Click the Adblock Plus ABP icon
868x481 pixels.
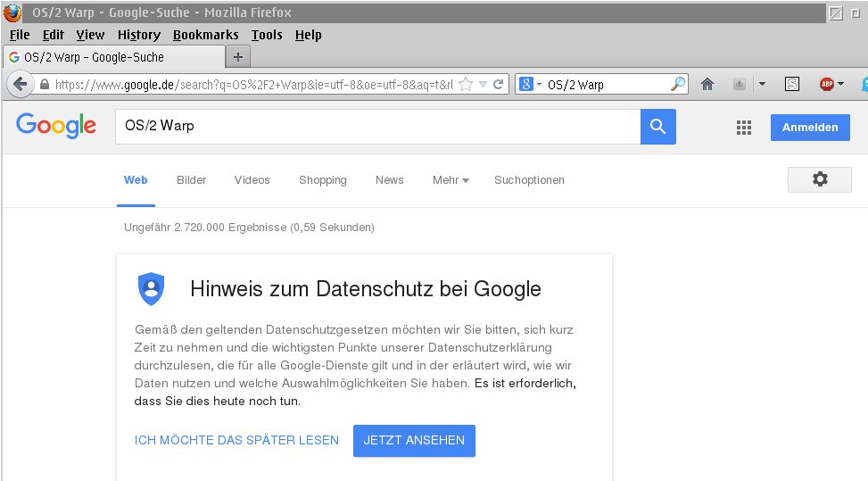pos(827,84)
